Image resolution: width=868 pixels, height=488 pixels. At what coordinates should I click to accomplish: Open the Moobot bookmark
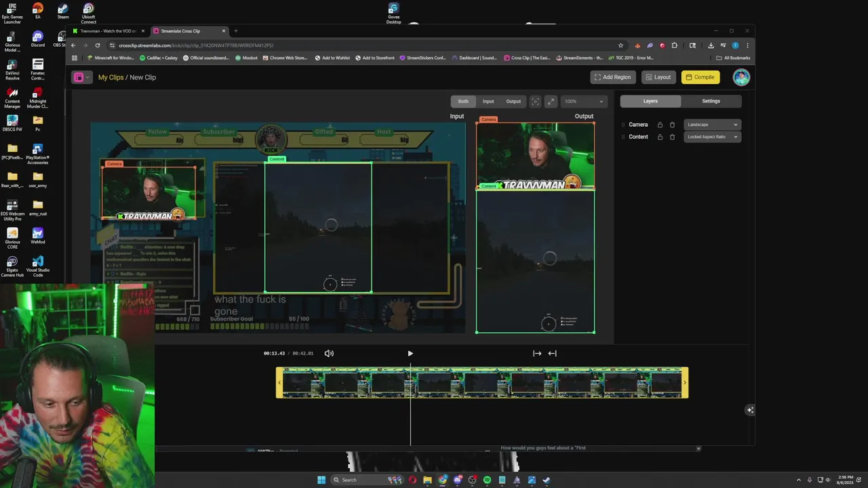click(x=246, y=58)
